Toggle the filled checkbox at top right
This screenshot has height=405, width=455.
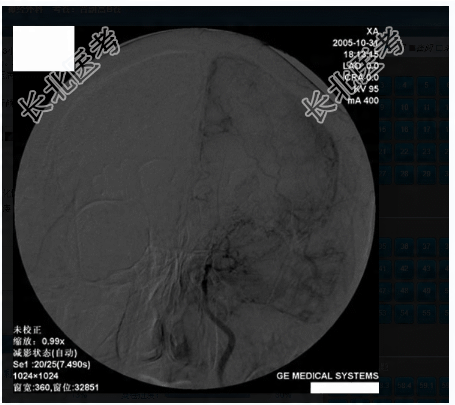click(x=412, y=49)
